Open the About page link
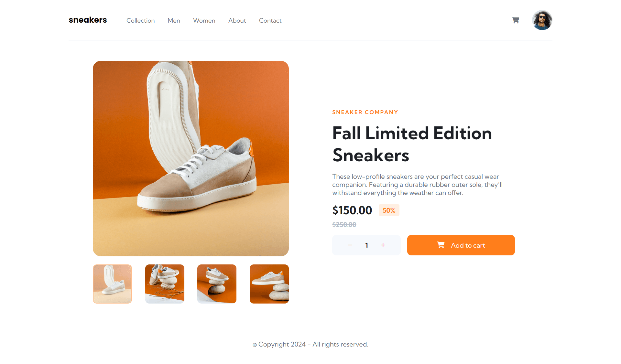 pyautogui.click(x=237, y=20)
